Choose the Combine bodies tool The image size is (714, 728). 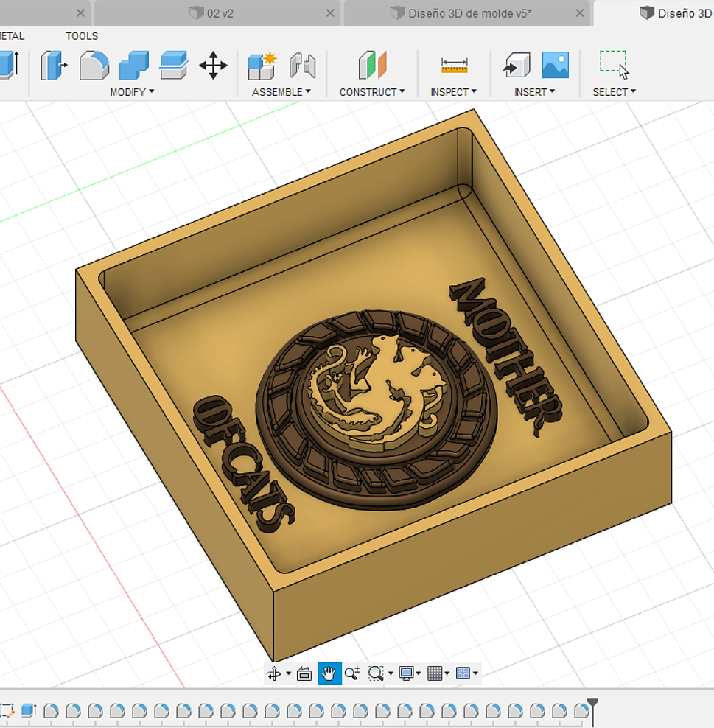(x=133, y=66)
